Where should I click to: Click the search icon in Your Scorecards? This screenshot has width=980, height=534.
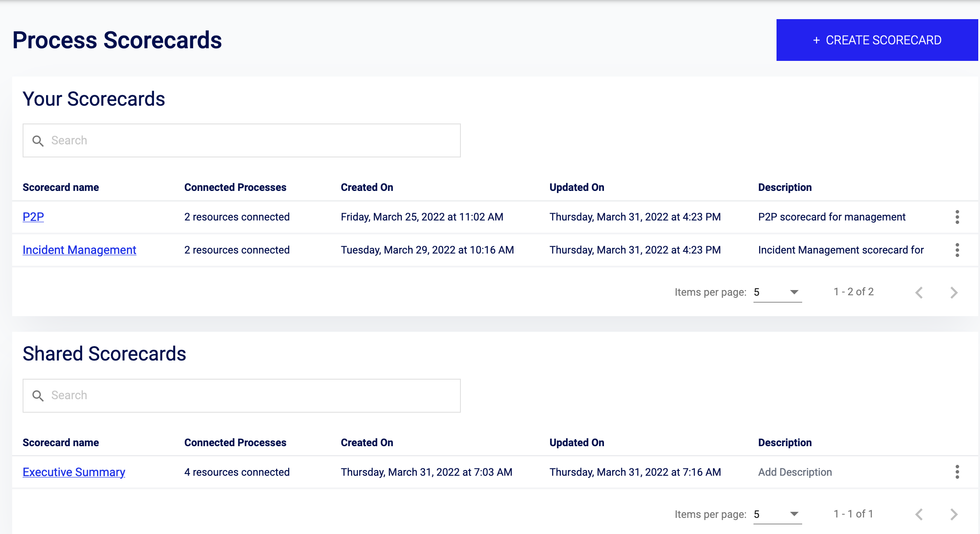pos(39,140)
